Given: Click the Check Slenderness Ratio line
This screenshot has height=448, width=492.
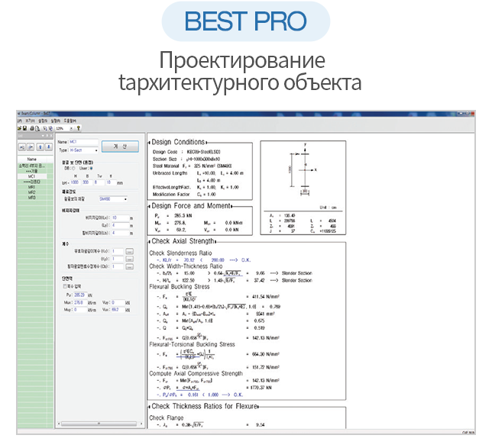Looking at the screenshot, I should [x=180, y=253].
